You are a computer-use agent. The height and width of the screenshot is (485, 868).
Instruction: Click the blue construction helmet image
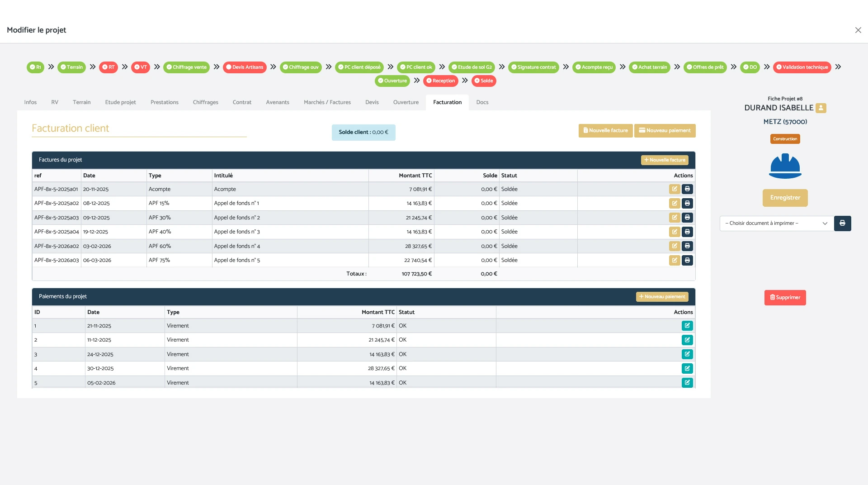785,166
